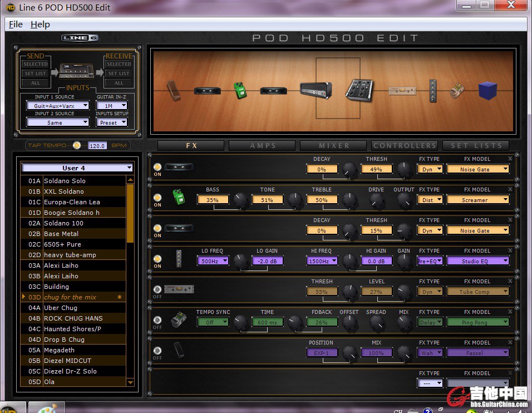Turn off the Screamer effect power button

tap(157, 197)
